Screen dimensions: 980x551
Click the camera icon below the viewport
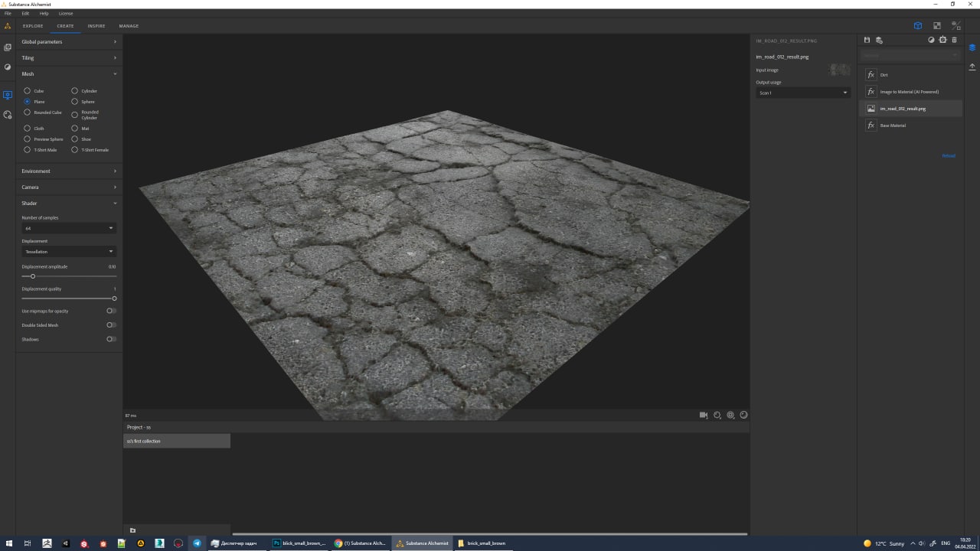pos(704,415)
